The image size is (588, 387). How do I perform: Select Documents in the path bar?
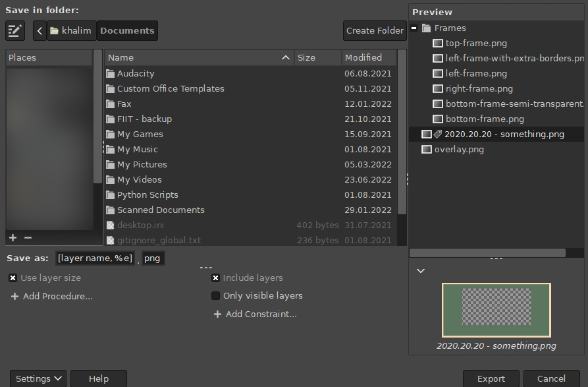[x=126, y=30]
